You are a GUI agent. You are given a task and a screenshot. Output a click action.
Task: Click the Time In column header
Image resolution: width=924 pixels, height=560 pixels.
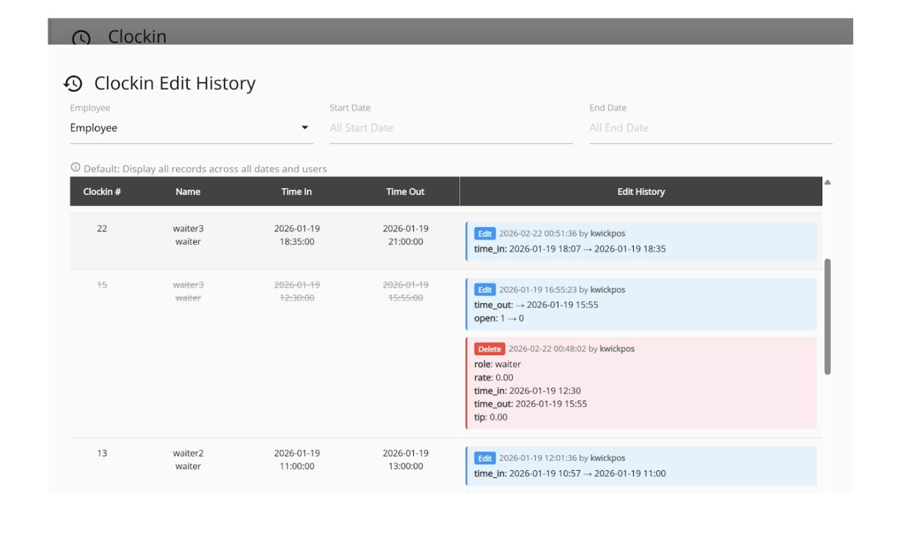coord(297,191)
